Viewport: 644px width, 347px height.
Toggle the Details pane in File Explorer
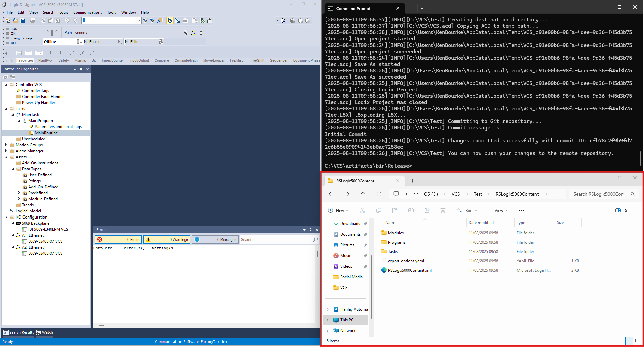point(625,210)
